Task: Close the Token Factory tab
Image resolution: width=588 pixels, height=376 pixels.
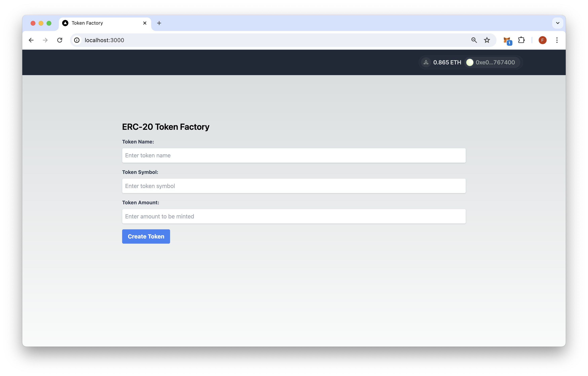Action: (145, 23)
